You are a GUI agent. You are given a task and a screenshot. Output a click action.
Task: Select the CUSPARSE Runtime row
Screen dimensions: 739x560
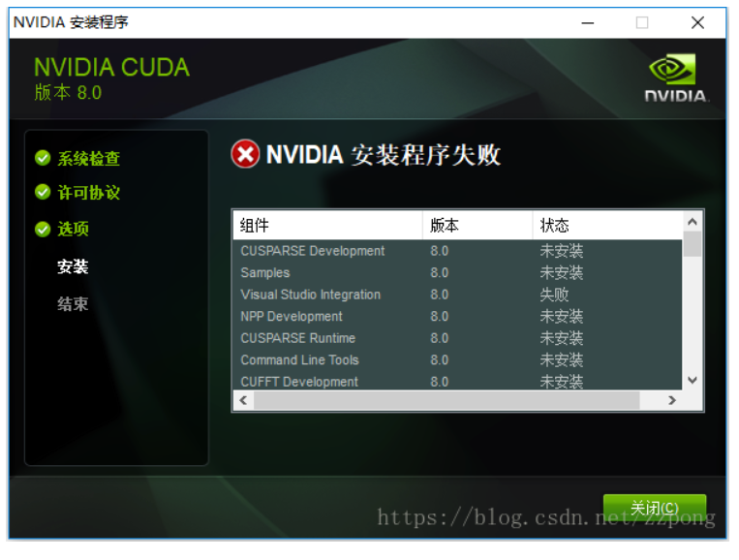(x=457, y=338)
